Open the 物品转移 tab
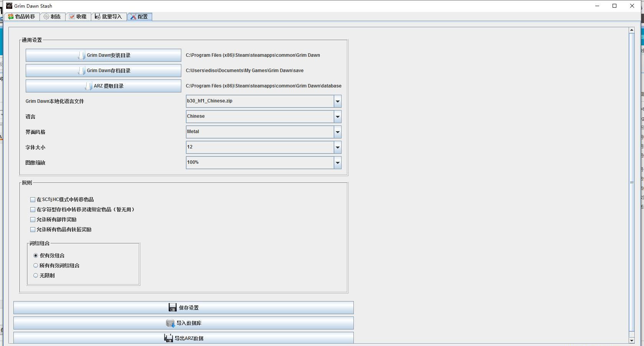This screenshot has height=346, width=644. tap(21, 16)
